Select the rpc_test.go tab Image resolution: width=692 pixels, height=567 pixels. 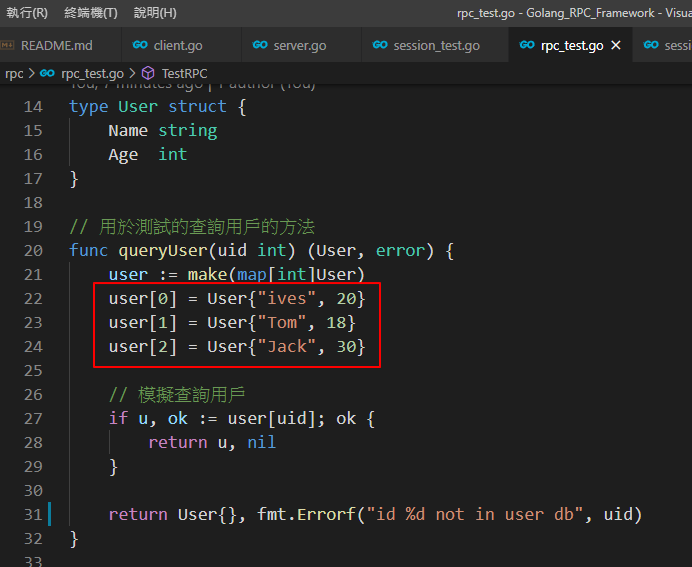[x=572, y=45]
